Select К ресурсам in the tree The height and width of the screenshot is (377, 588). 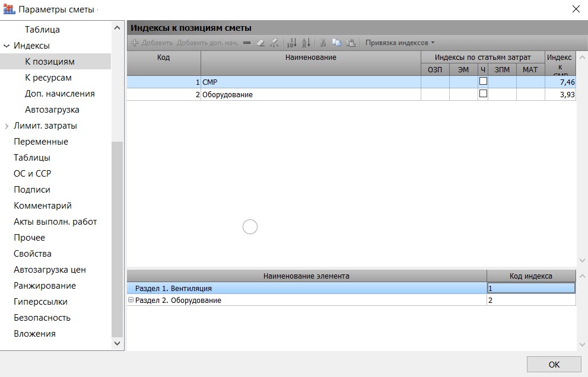pyautogui.click(x=48, y=78)
